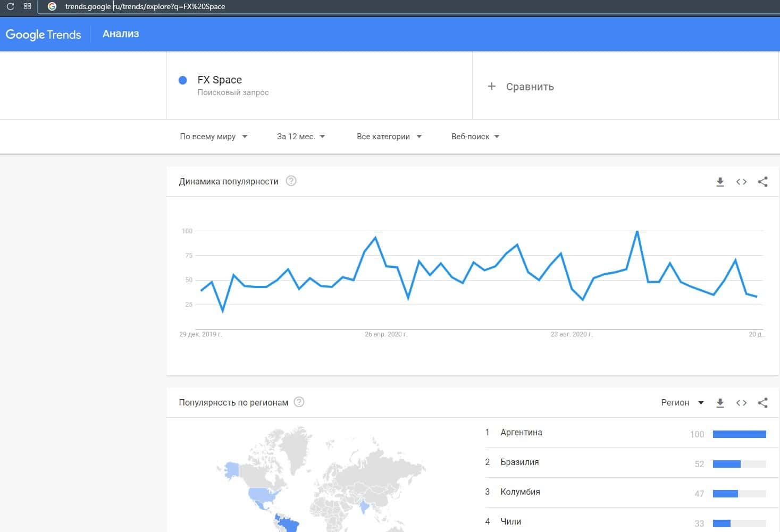Show help for Популярность по регионам
This screenshot has width=780, height=532.
[299, 402]
